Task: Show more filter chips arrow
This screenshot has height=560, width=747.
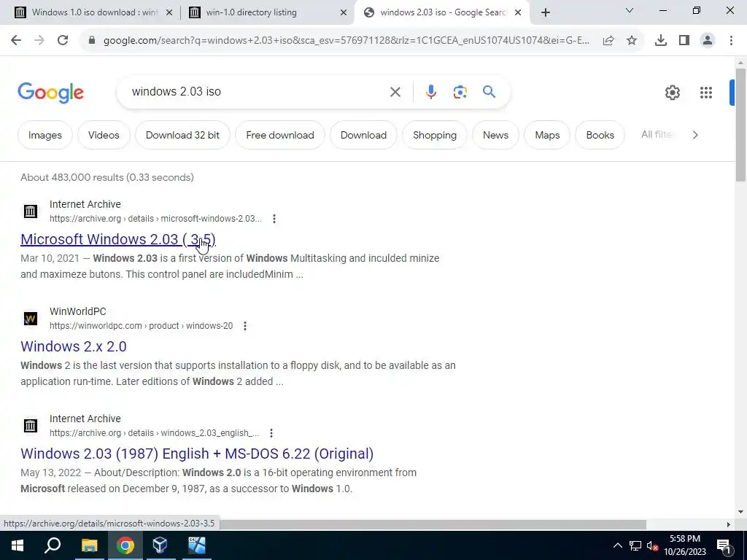Action: pyautogui.click(x=695, y=135)
